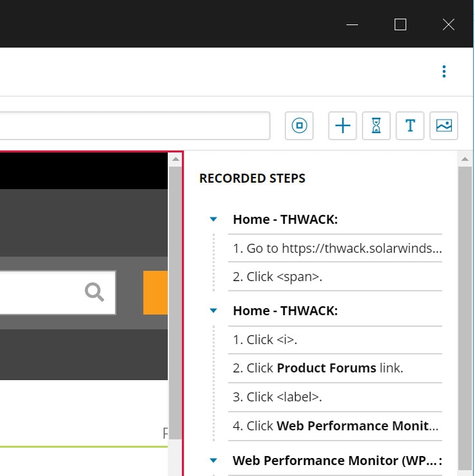Add an image match via picture icon

coord(444,125)
